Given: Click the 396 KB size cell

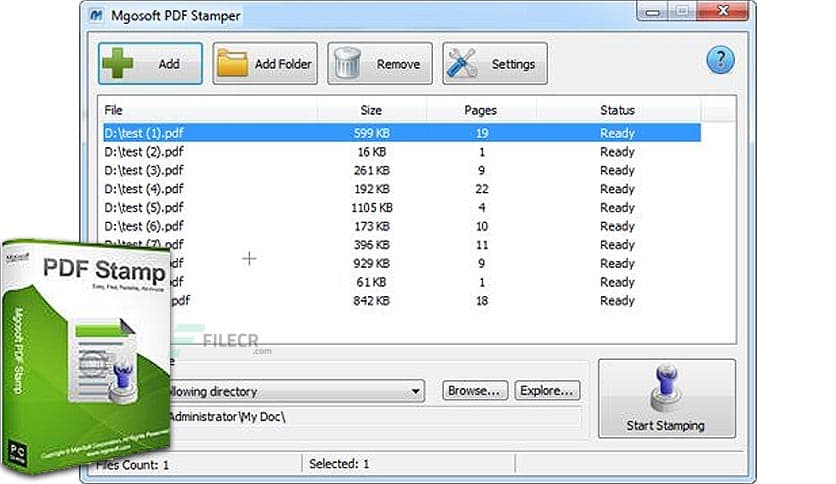Looking at the screenshot, I should point(372,245).
